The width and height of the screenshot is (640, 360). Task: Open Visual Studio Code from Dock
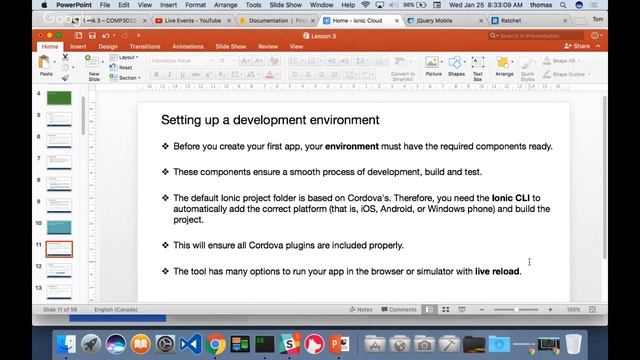coord(190,344)
